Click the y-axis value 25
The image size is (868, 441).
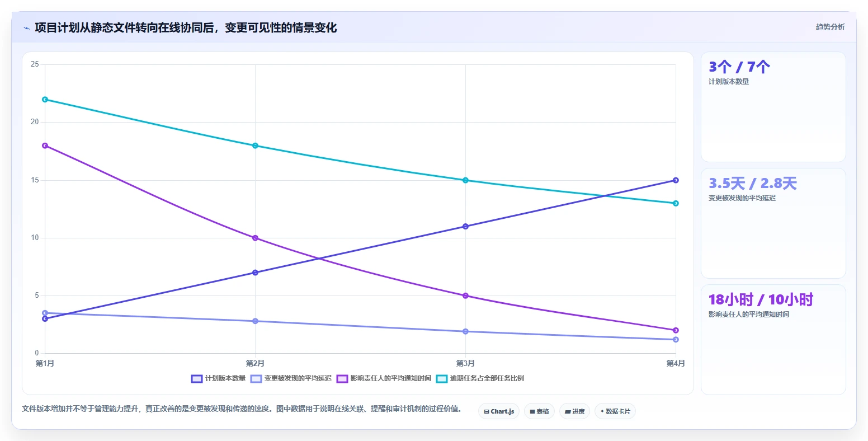(35, 64)
